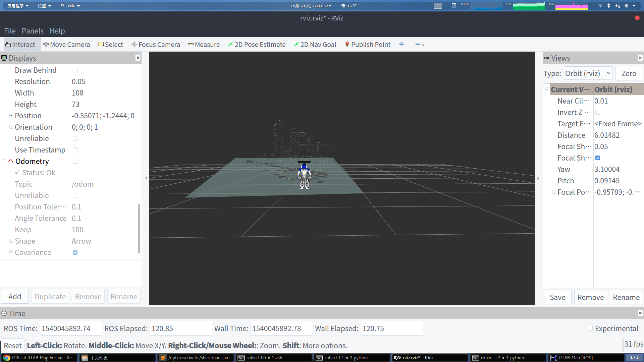Expand the Position property row
Screen dimensions: 644x362
click(11, 116)
